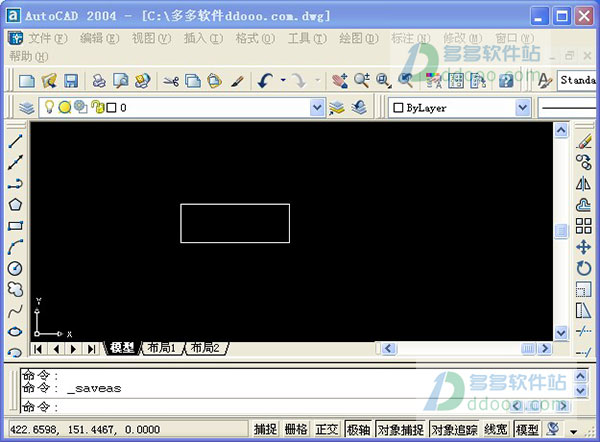
Task: Choose the Polyline tool
Action: pyautogui.click(x=15, y=184)
